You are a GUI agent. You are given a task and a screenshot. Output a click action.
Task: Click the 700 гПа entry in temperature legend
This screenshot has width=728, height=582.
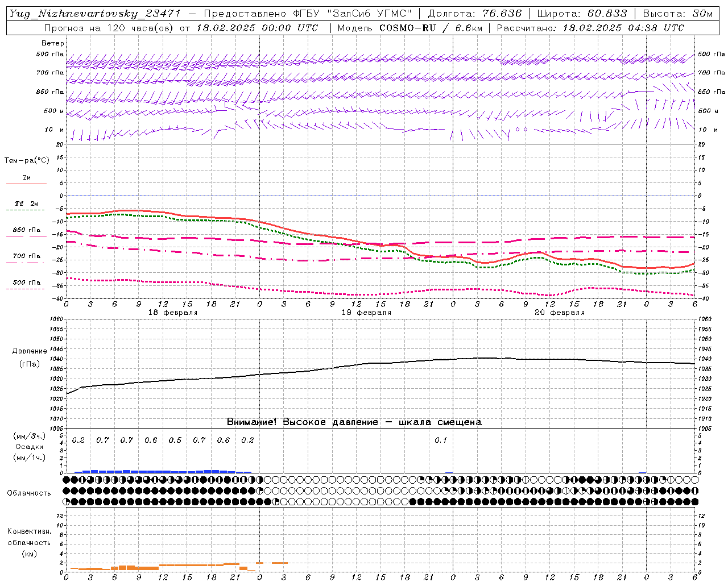click(x=27, y=256)
